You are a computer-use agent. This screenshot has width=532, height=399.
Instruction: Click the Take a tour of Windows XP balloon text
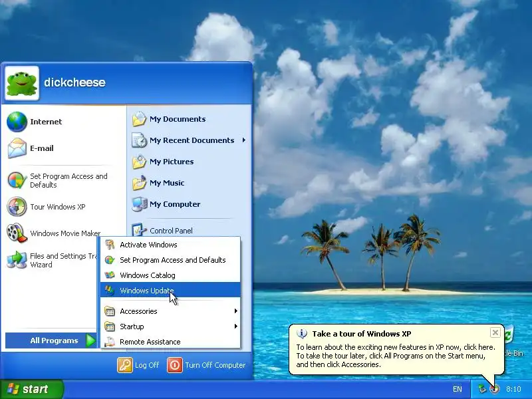pyautogui.click(x=362, y=334)
